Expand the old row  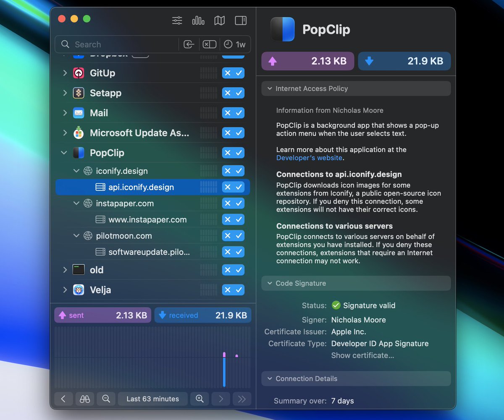pos(65,270)
